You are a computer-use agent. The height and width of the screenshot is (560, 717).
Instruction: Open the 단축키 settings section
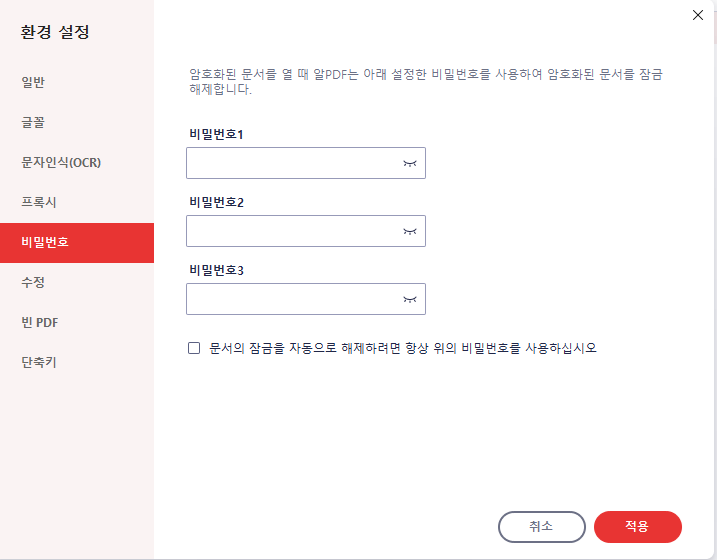click(x=77, y=362)
